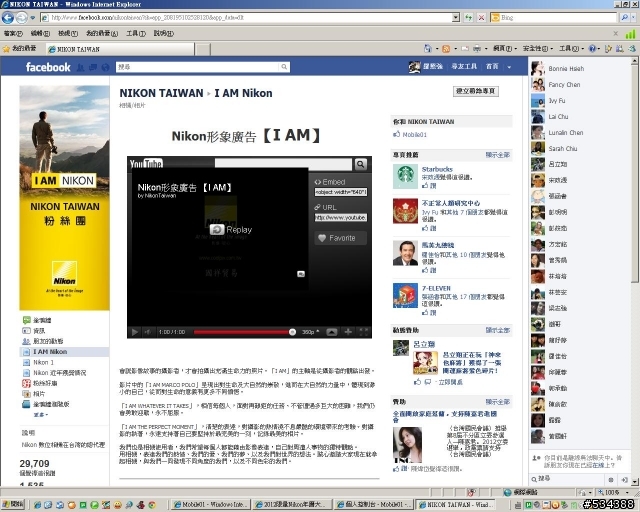Click the red video progress bar

click(x=241, y=332)
